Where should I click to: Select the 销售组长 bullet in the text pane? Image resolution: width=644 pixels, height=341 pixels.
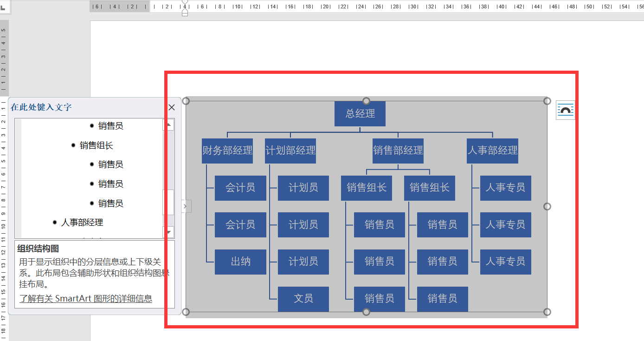(x=97, y=145)
